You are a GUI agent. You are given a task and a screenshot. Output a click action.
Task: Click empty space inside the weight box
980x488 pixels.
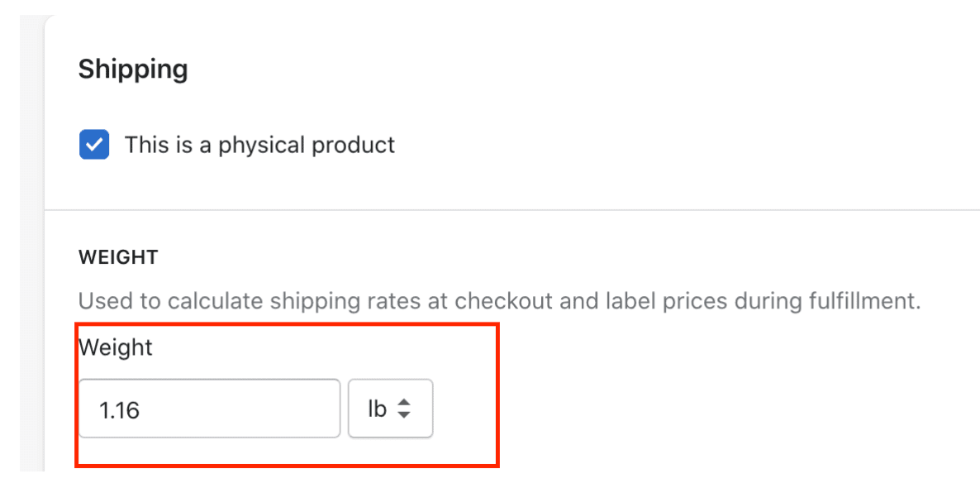point(248,409)
